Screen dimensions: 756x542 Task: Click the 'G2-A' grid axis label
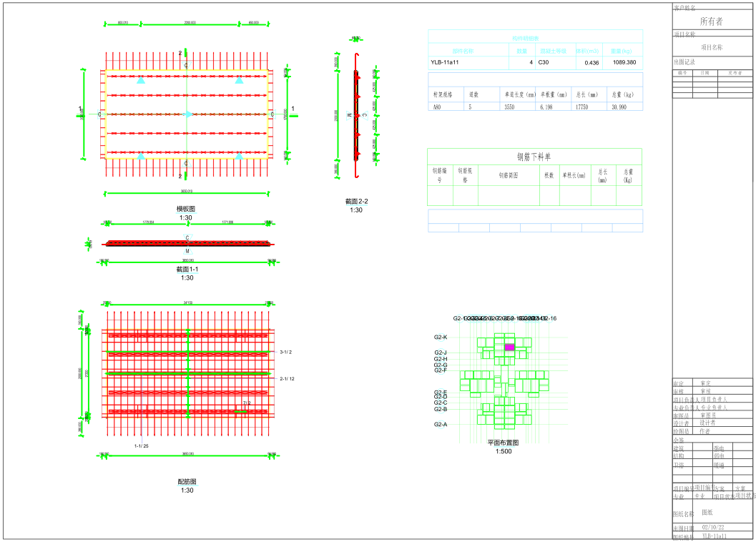pyautogui.click(x=440, y=424)
